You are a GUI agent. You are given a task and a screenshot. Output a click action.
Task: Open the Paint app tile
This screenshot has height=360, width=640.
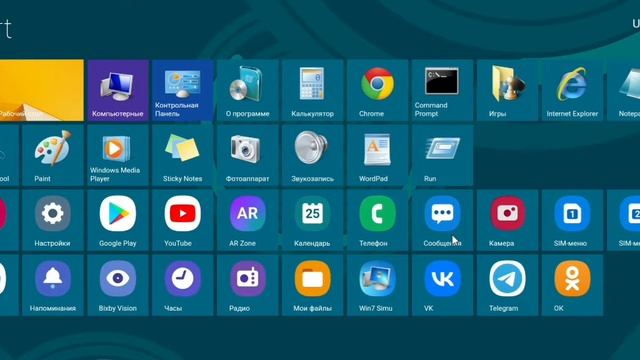tap(53, 156)
